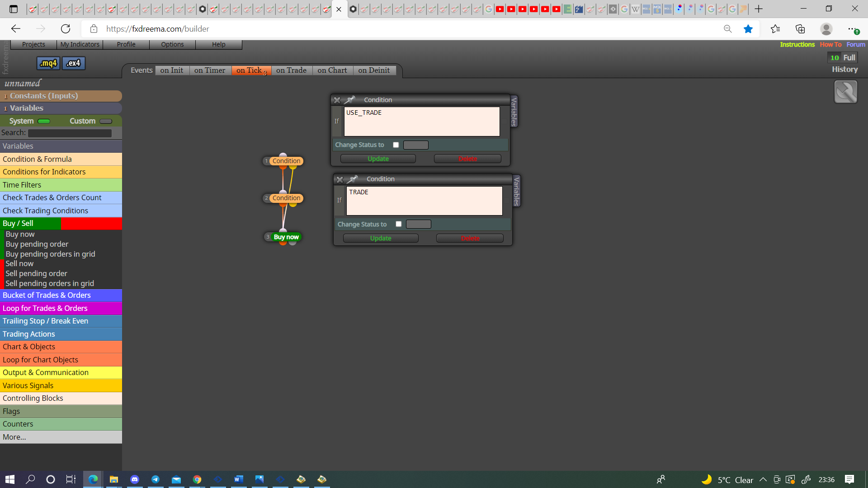The height and width of the screenshot is (488, 868).
Task: Export project as .mq4 file
Action: pos(48,63)
